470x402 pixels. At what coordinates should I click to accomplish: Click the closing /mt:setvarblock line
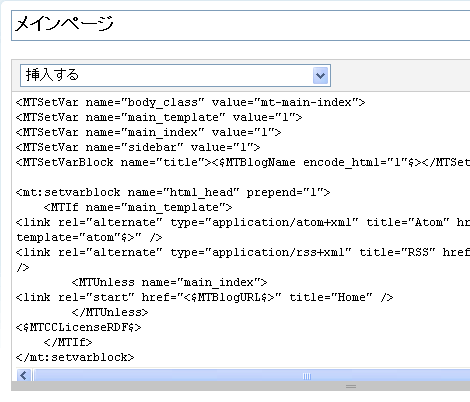coord(75,357)
